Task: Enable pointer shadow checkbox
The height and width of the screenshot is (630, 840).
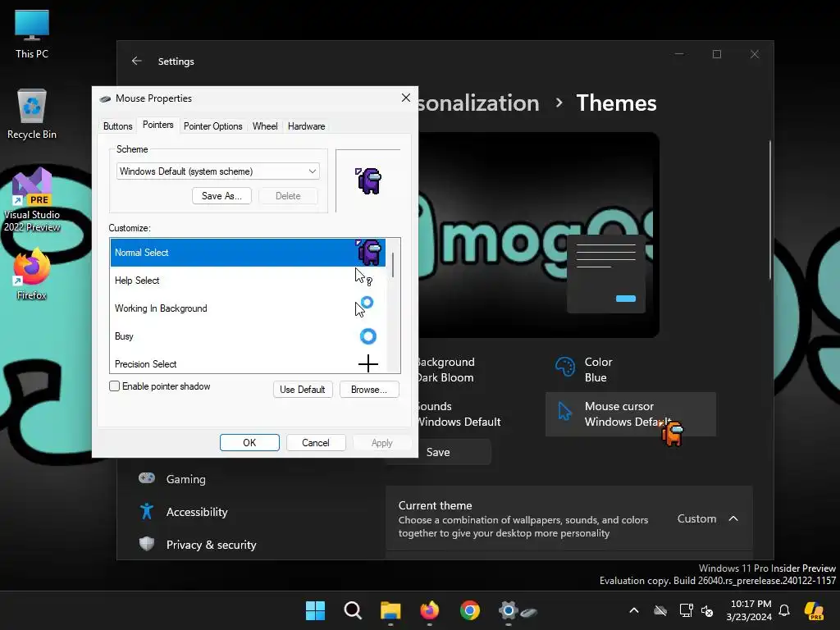Action: pos(114,386)
